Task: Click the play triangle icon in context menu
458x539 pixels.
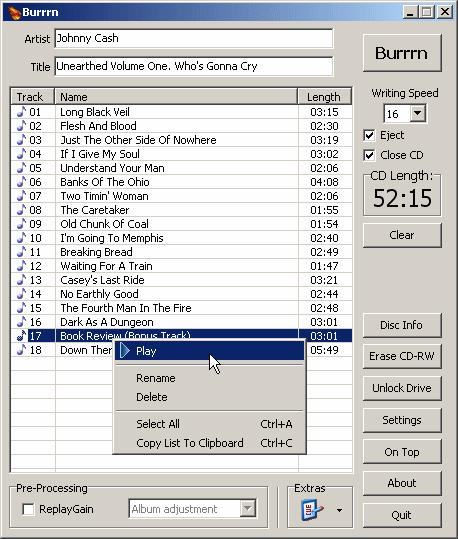Action: point(125,351)
